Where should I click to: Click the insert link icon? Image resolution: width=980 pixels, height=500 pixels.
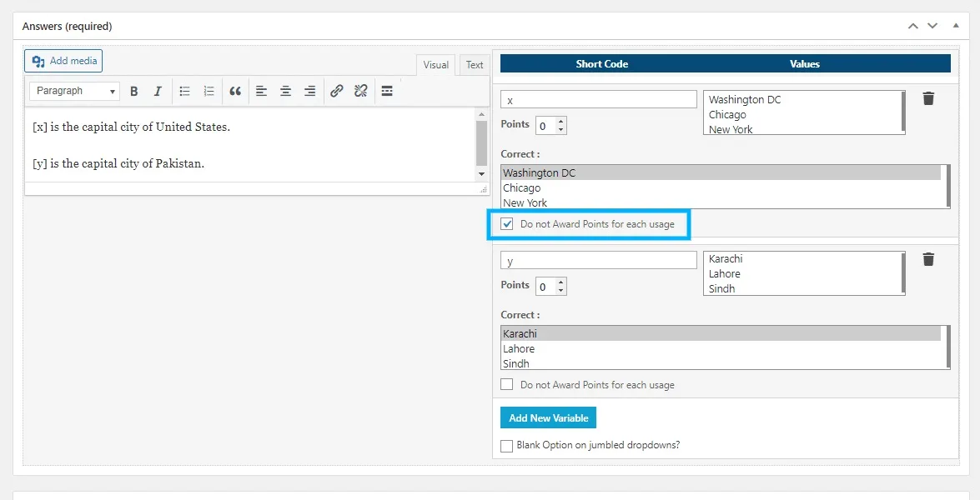336,92
